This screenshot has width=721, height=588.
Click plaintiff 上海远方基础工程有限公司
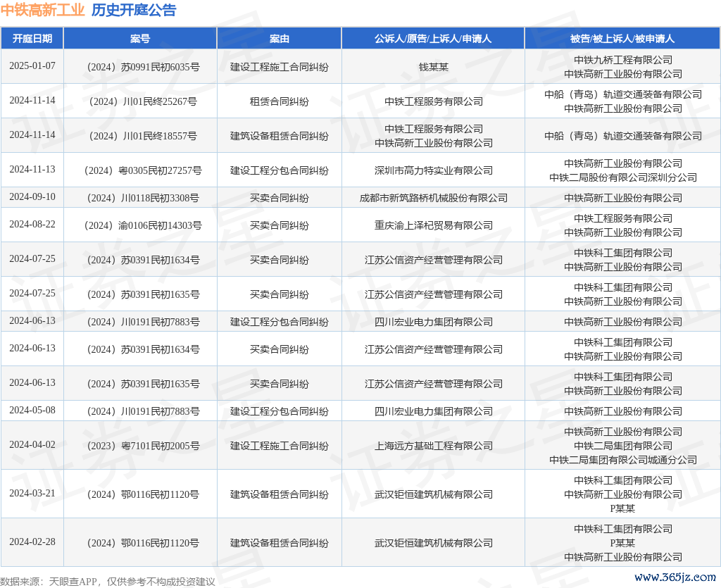[x=433, y=446]
